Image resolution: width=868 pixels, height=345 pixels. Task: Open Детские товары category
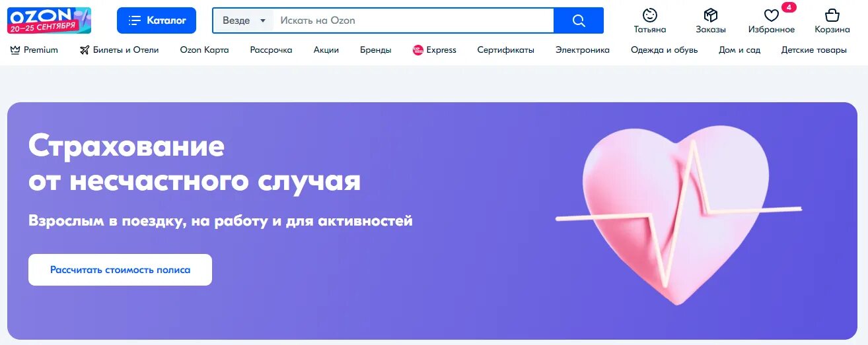814,50
